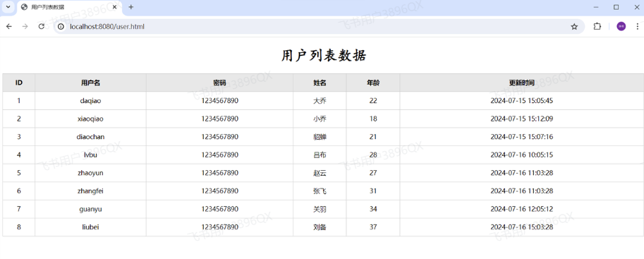The width and height of the screenshot is (644, 259).
Task: Click the age cell 34
Action: pos(373,210)
